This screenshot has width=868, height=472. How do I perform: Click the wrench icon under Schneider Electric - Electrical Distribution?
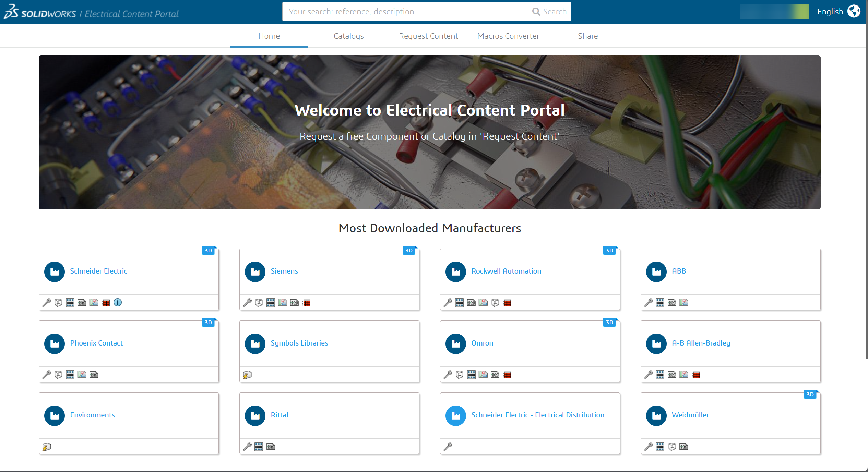pyautogui.click(x=448, y=447)
